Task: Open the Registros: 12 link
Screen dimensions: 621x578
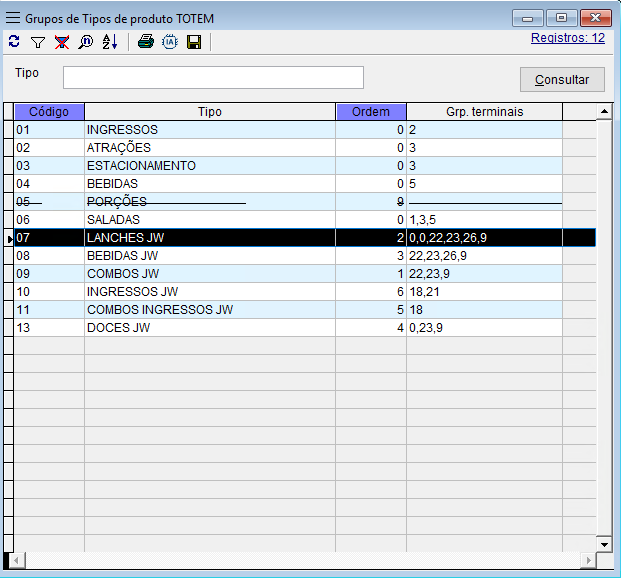Action: (567, 39)
